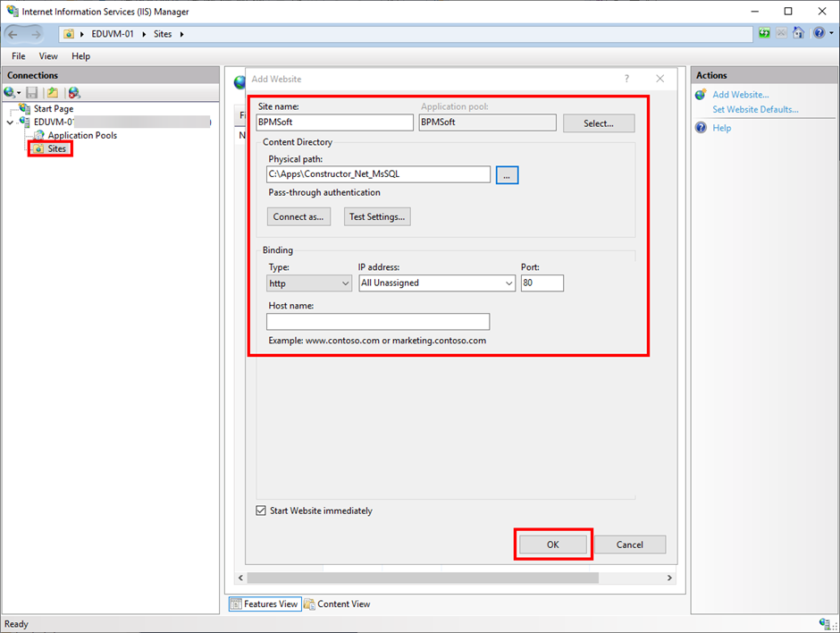Click the Save icon in Connections toolbar

point(32,93)
